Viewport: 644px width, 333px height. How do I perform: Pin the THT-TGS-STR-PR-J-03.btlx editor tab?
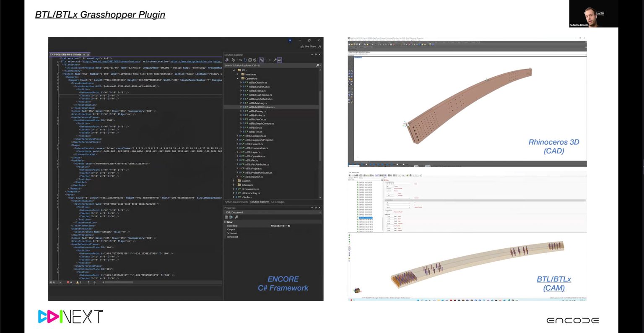tap(84, 55)
